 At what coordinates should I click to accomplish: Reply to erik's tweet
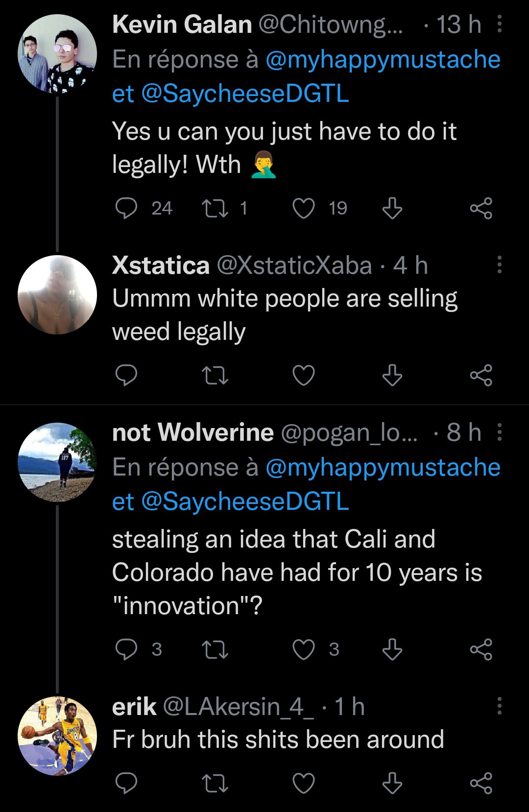tap(126, 783)
